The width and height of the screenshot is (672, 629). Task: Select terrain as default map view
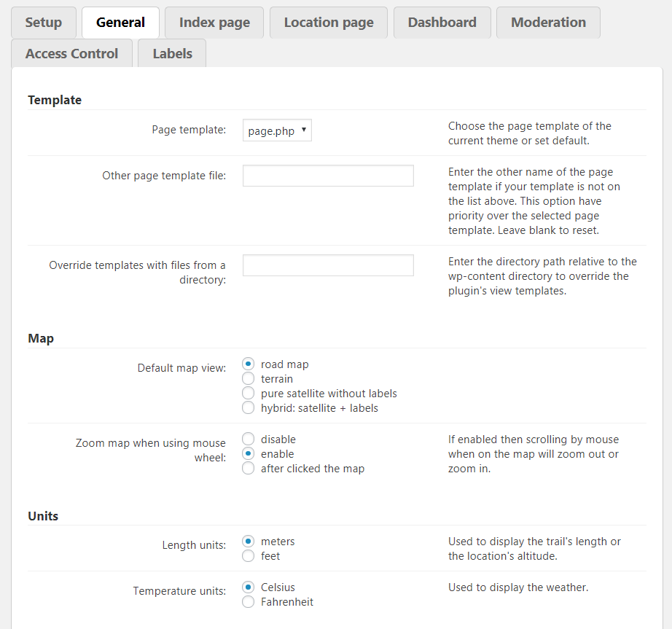click(249, 379)
